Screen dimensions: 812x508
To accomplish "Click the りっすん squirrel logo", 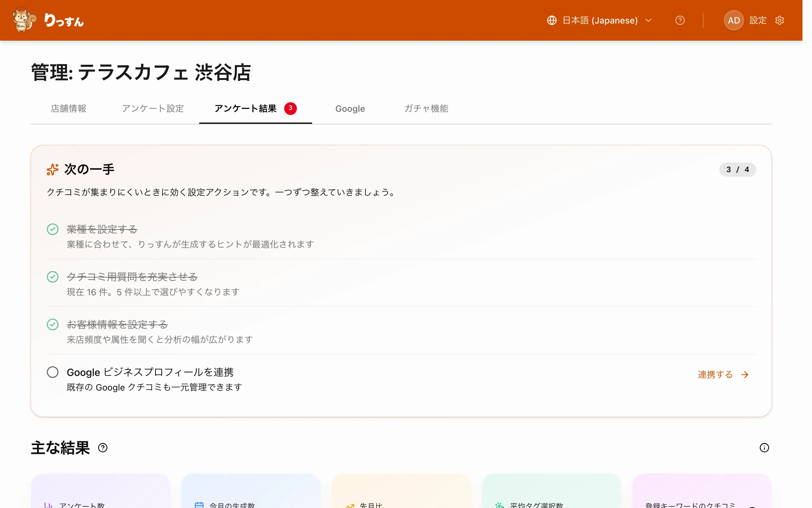I will pos(24,20).
